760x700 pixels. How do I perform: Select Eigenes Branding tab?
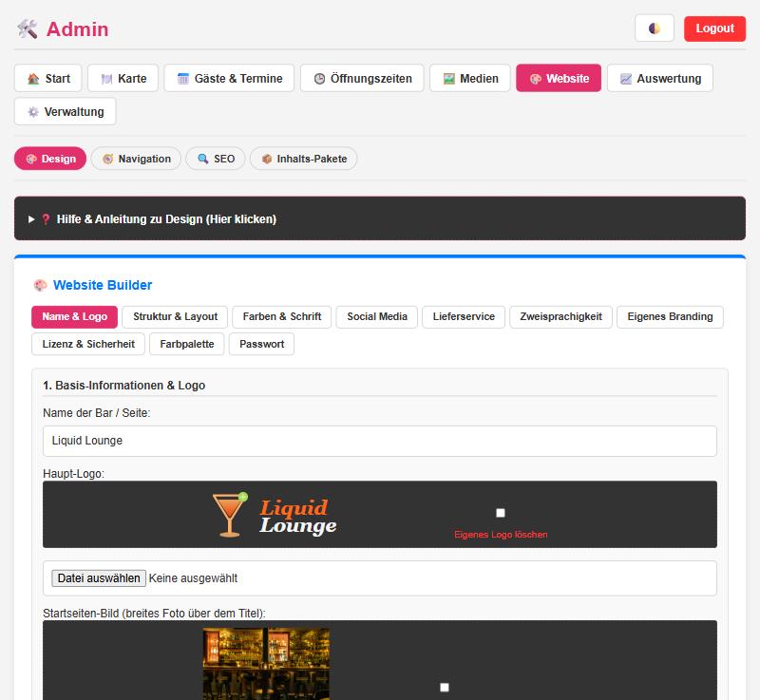670,317
